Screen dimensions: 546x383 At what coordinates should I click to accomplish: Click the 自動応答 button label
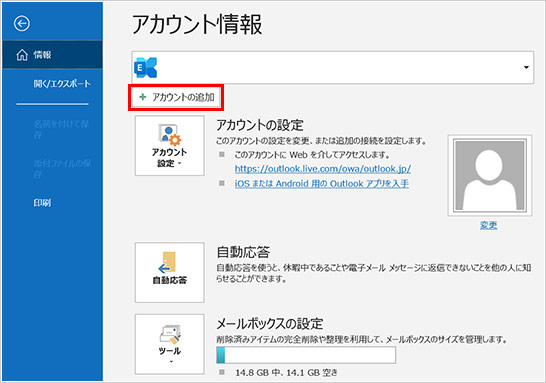pos(170,280)
